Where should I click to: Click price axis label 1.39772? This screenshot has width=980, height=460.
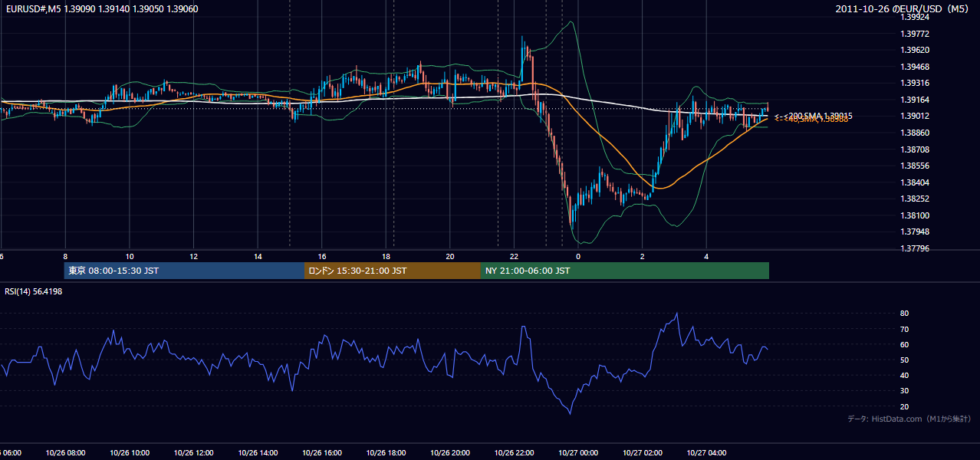pos(915,34)
